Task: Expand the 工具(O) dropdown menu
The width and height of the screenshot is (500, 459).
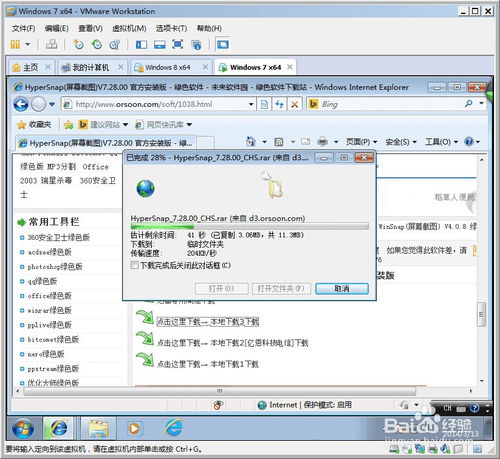Action: (x=442, y=142)
